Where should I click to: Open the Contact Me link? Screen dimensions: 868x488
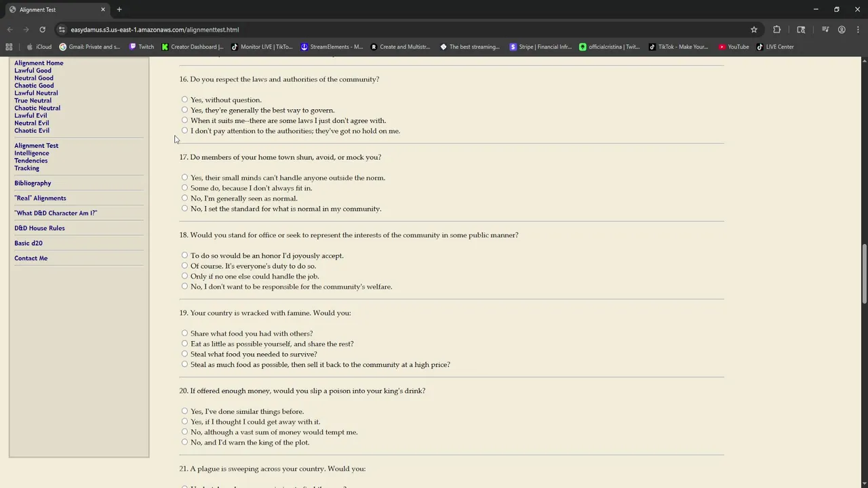31,258
